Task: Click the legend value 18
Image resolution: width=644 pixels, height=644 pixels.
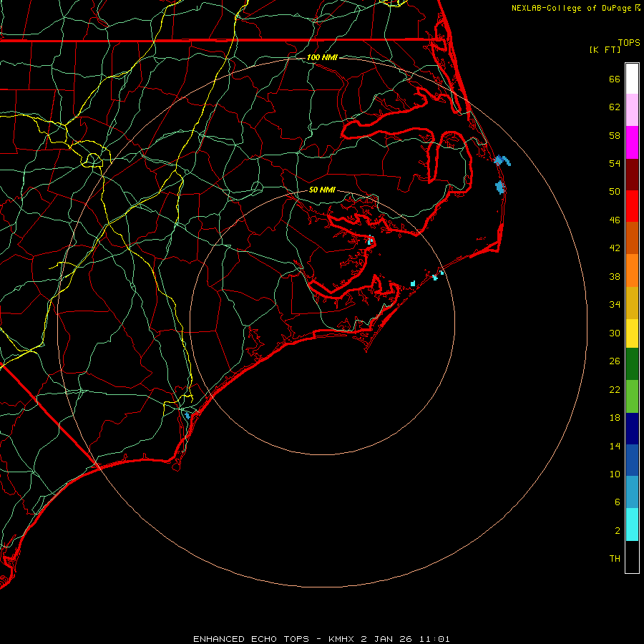Action: (x=615, y=418)
